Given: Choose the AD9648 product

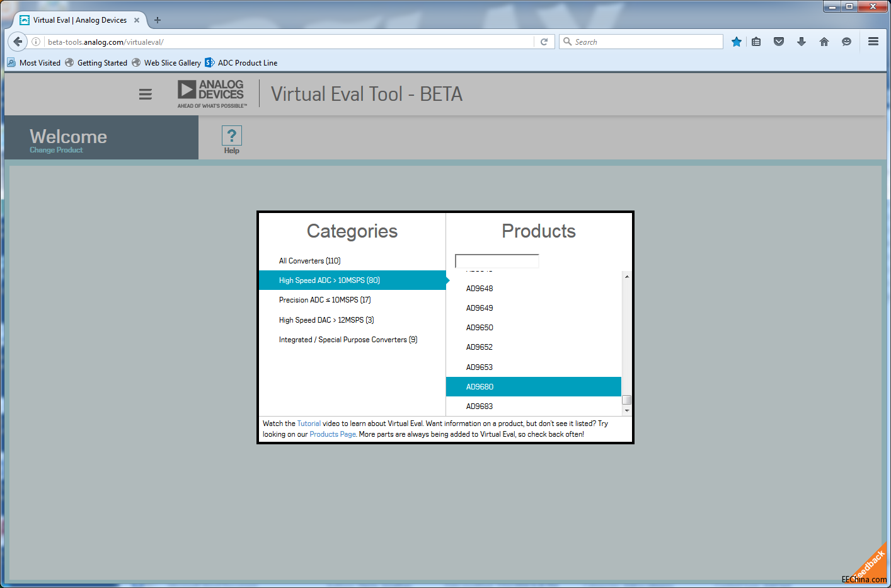Looking at the screenshot, I should [534, 289].
